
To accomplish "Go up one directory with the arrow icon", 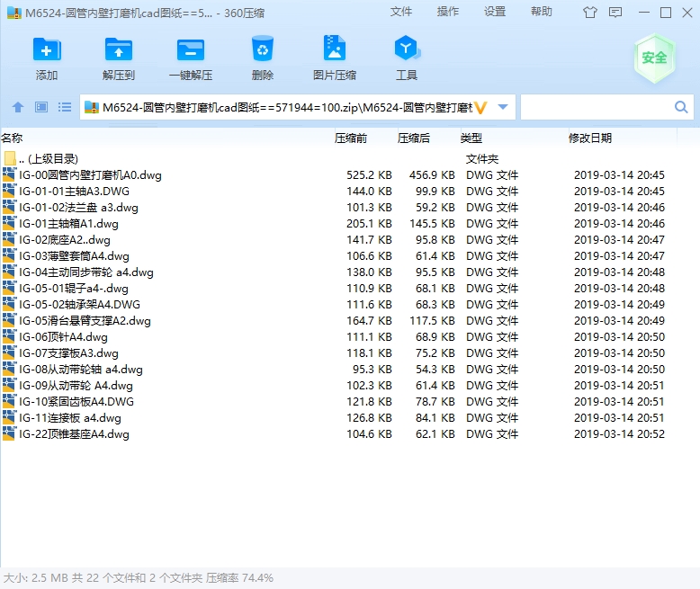I will (x=18, y=107).
